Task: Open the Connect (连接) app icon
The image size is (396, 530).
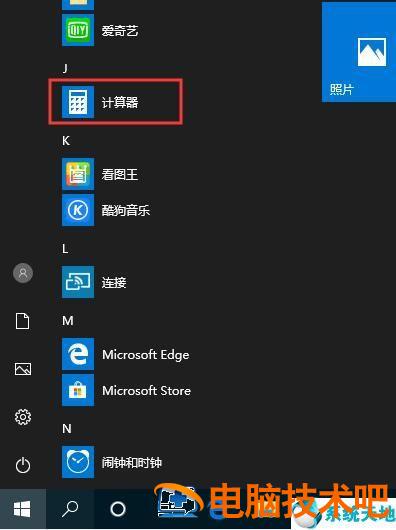Action: click(x=78, y=282)
